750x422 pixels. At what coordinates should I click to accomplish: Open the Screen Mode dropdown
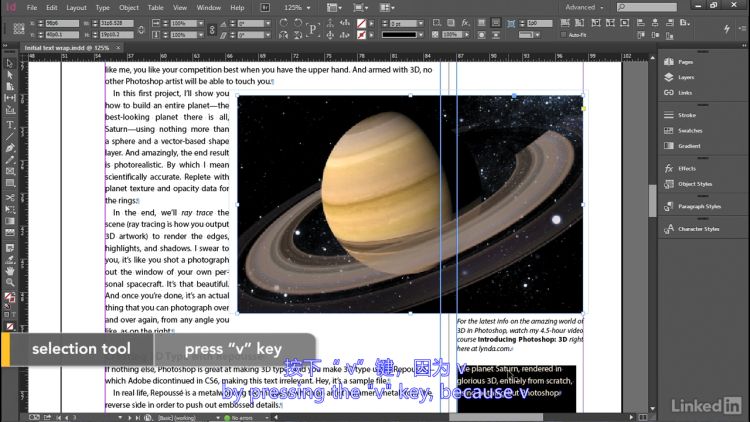coord(360,7)
